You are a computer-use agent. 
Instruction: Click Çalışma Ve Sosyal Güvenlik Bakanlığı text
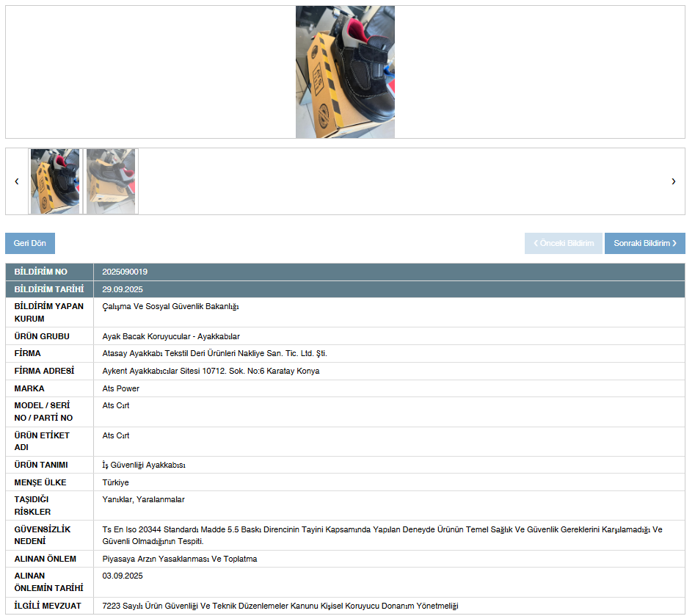pyautogui.click(x=171, y=306)
